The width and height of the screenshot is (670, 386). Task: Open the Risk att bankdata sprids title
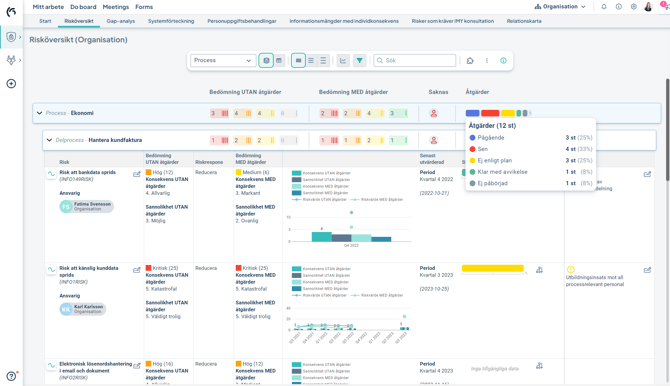coord(88,172)
